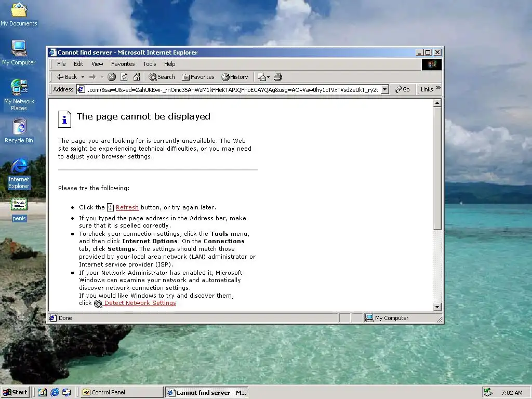The height and width of the screenshot is (399, 532).
Task: Expand the Links toolbar chevron
Action: 438,88
